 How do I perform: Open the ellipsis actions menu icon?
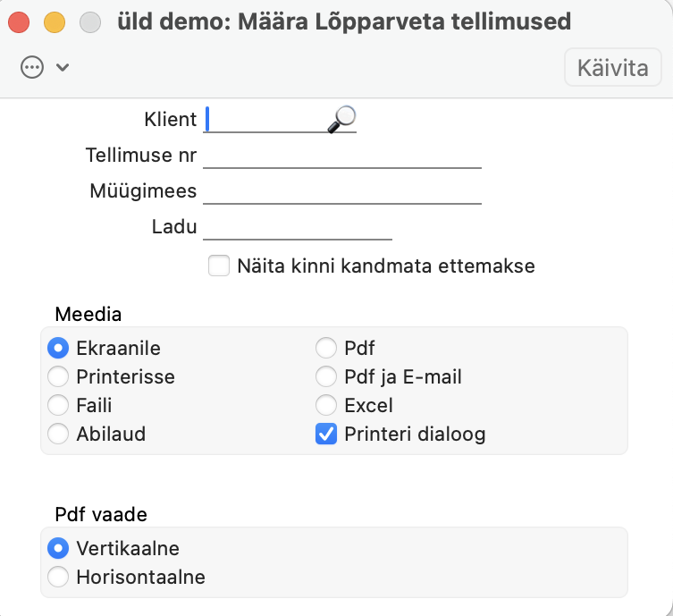point(32,68)
